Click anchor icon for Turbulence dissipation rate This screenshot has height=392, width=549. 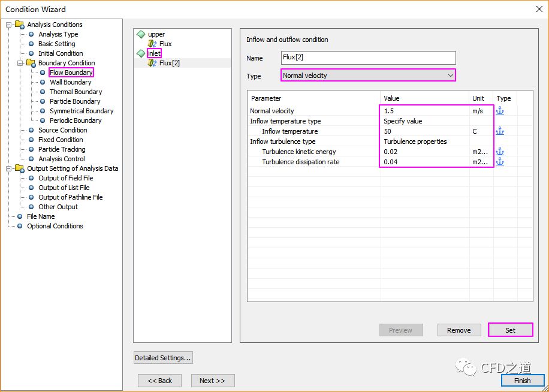click(499, 162)
